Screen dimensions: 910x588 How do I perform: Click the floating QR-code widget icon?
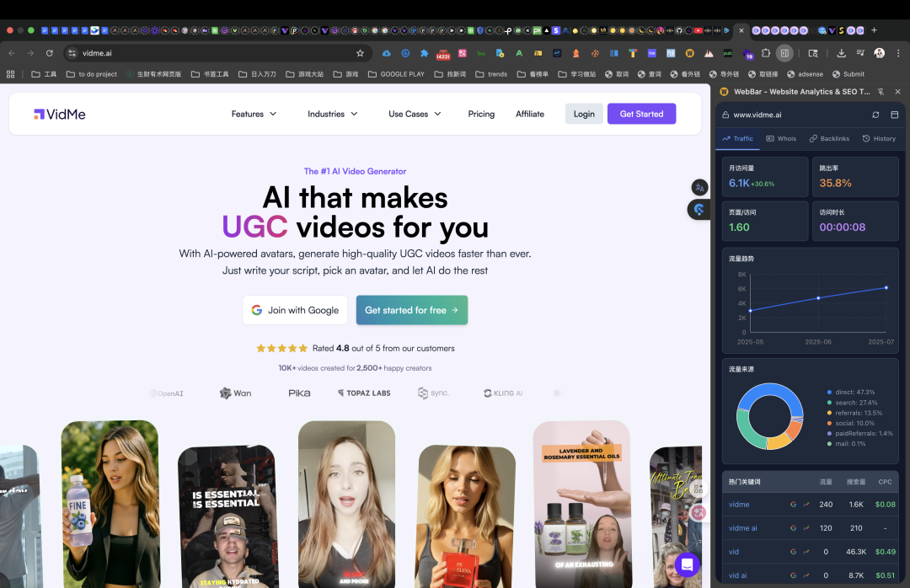point(699,489)
